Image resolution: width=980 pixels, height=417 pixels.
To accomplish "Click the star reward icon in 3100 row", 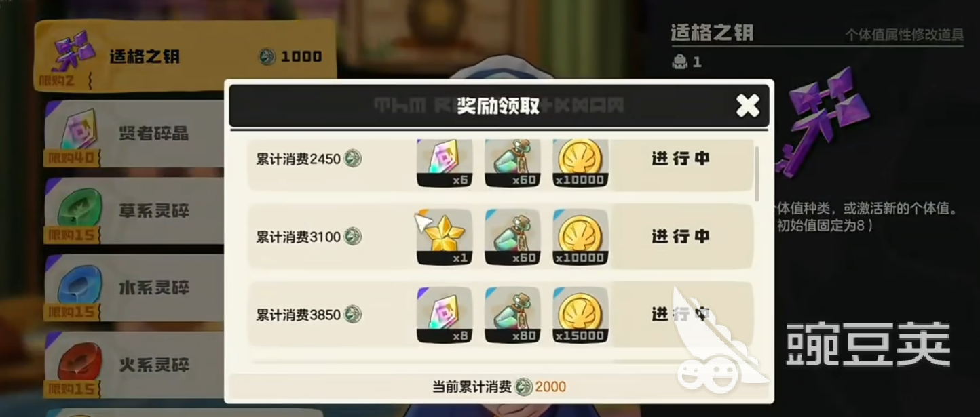I will (x=445, y=237).
